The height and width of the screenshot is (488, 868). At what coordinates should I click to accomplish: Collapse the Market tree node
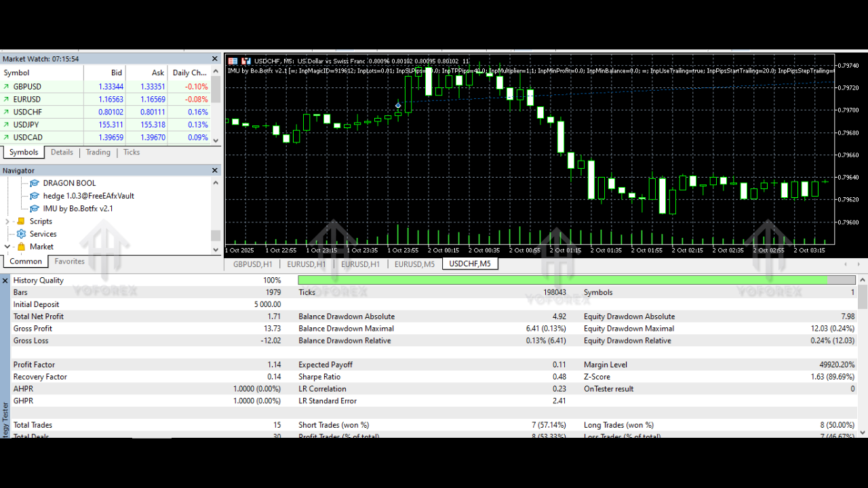7,247
